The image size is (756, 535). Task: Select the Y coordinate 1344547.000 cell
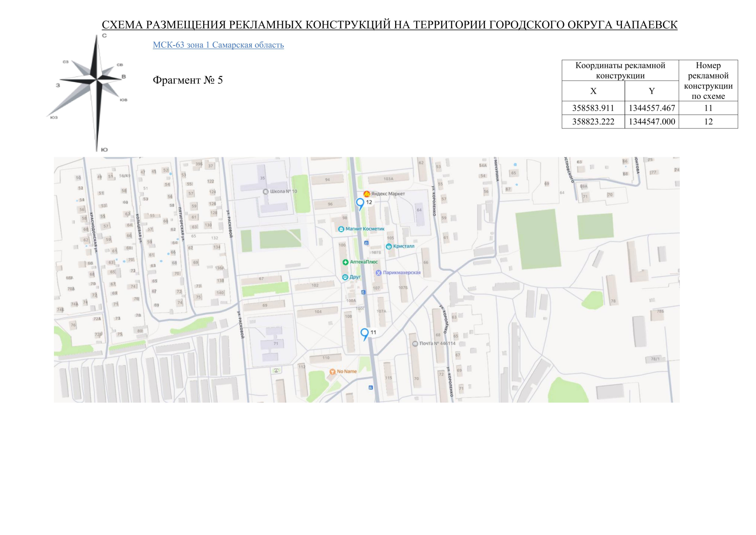tap(651, 122)
